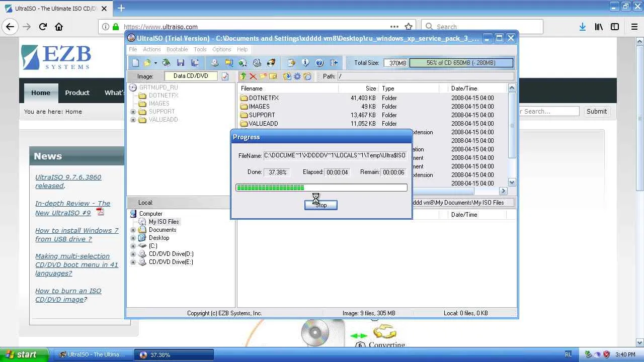Click the New Folder icon in image toolbar
The image size is (644, 362).
263,76
